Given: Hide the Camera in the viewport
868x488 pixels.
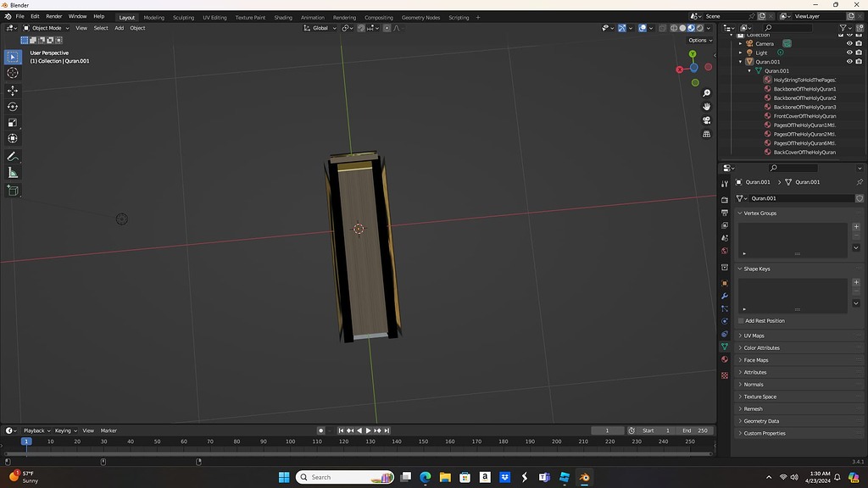Looking at the screenshot, I should (850, 43).
